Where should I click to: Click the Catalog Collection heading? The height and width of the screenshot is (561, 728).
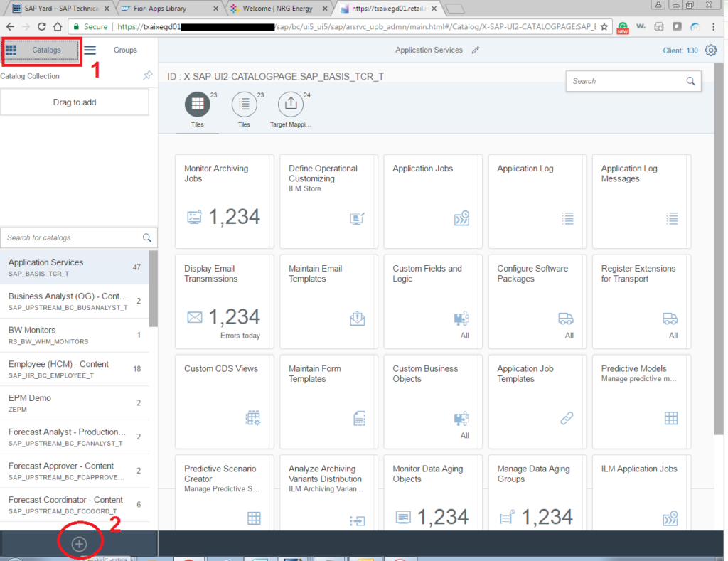pyautogui.click(x=30, y=76)
